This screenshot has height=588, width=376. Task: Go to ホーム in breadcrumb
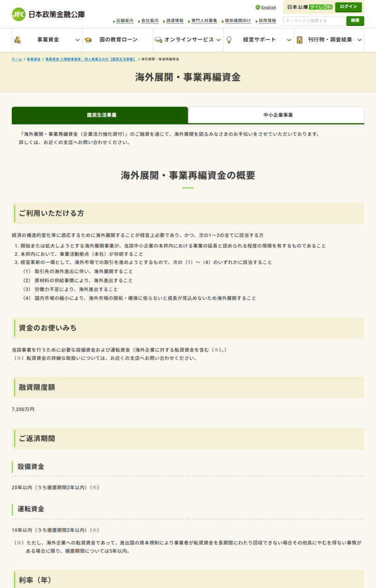point(17,59)
